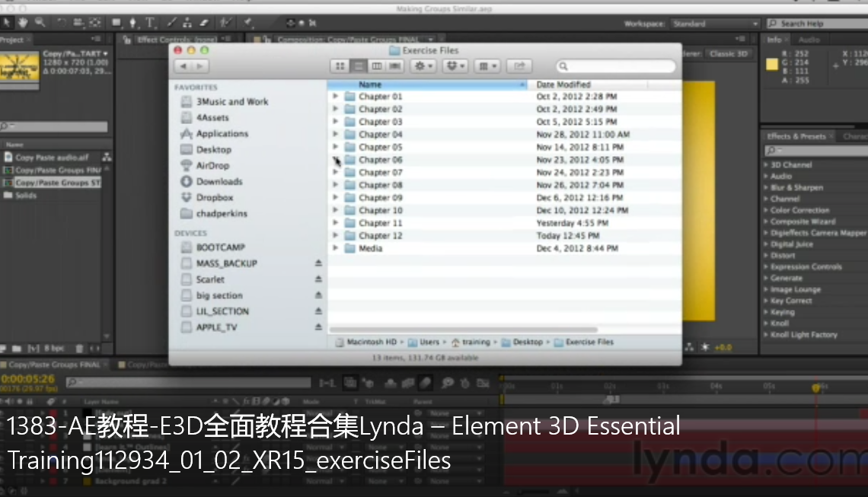Viewport: 868px width, 497px height.
Task: Select the Pan Behind anchor point tool
Action: [x=94, y=23]
